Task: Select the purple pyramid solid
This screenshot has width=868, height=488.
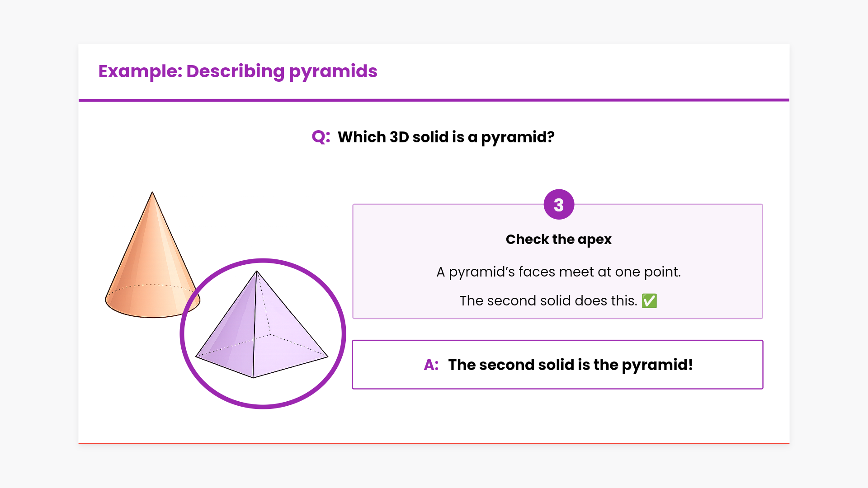Action: click(271, 334)
